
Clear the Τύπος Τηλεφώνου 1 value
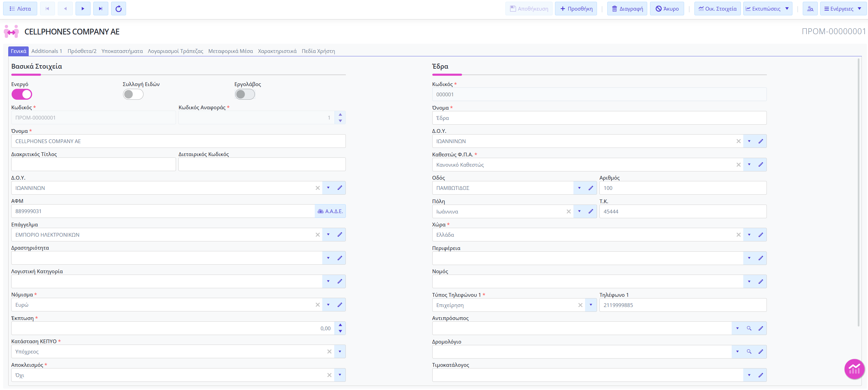[x=580, y=305]
